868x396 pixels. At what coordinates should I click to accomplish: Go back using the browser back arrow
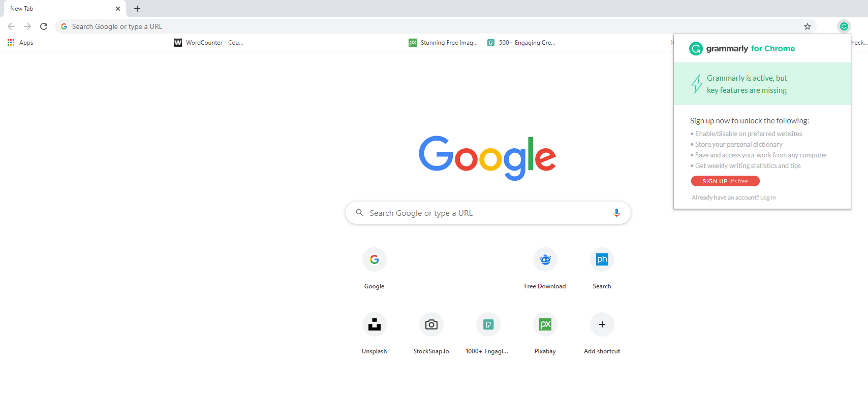11,26
